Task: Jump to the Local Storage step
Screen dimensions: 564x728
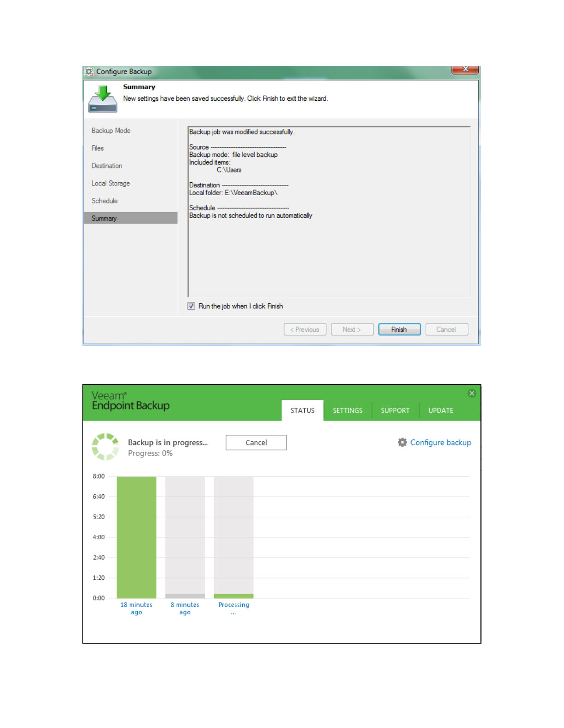Action: coord(110,183)
